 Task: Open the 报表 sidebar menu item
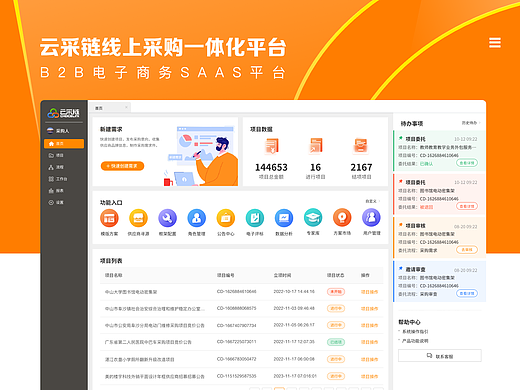[x=56, y=191]
